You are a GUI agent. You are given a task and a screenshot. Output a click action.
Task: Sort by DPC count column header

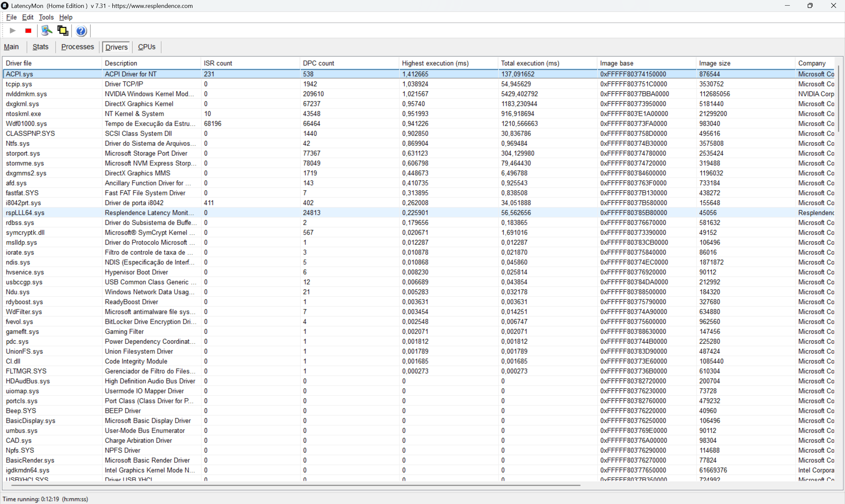(x=318, y=63)
